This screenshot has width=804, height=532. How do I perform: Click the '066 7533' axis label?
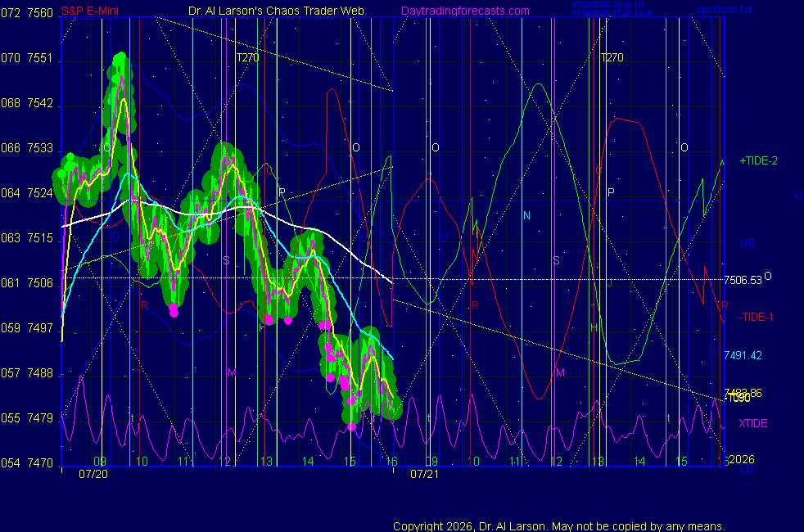27,149
